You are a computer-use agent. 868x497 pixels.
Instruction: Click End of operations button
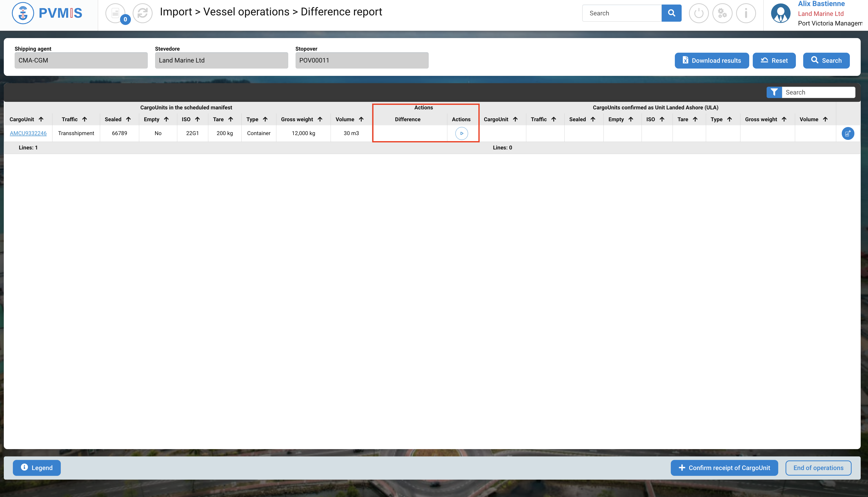click(818, 468)
